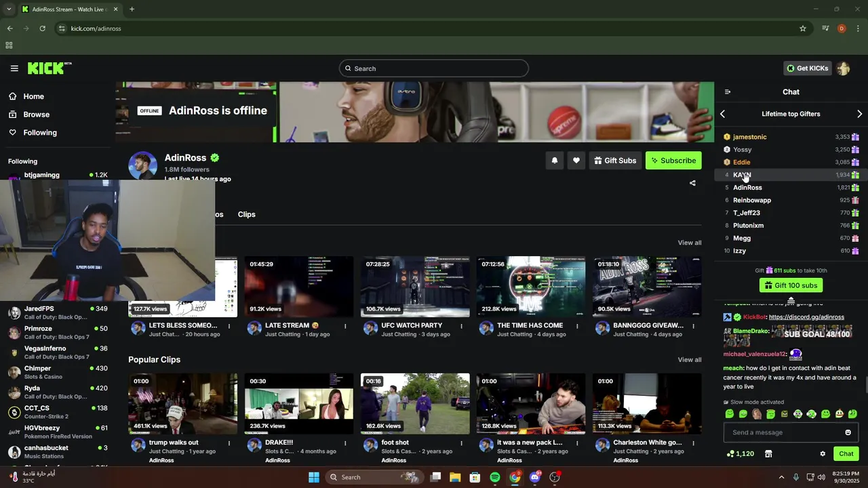Show hidden system tray icons
The height and width of the screenshot is (488, 868).
click(781, 477)
